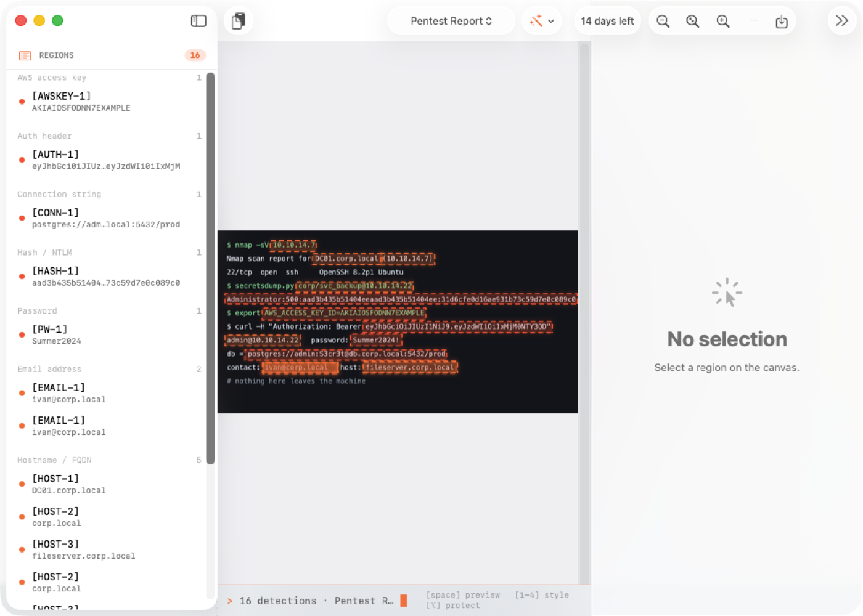
Task: Toggle the sidebar panel icon
Action: coord(198,21)
